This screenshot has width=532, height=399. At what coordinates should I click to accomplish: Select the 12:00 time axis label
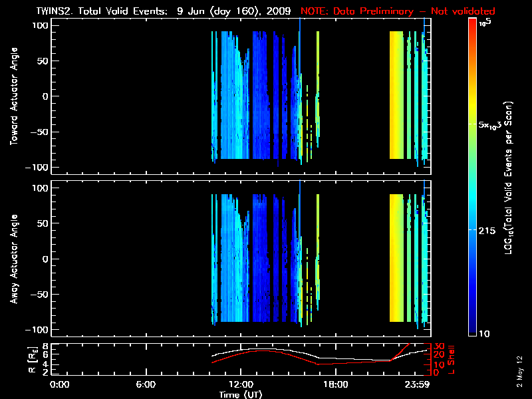click(241, 384)
